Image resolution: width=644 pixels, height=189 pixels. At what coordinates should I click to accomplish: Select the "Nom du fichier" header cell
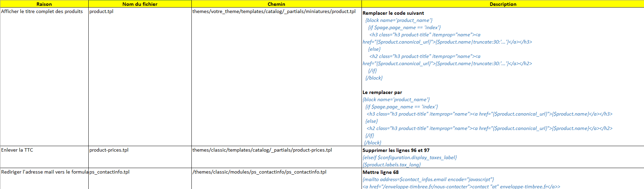coord(140,4)
